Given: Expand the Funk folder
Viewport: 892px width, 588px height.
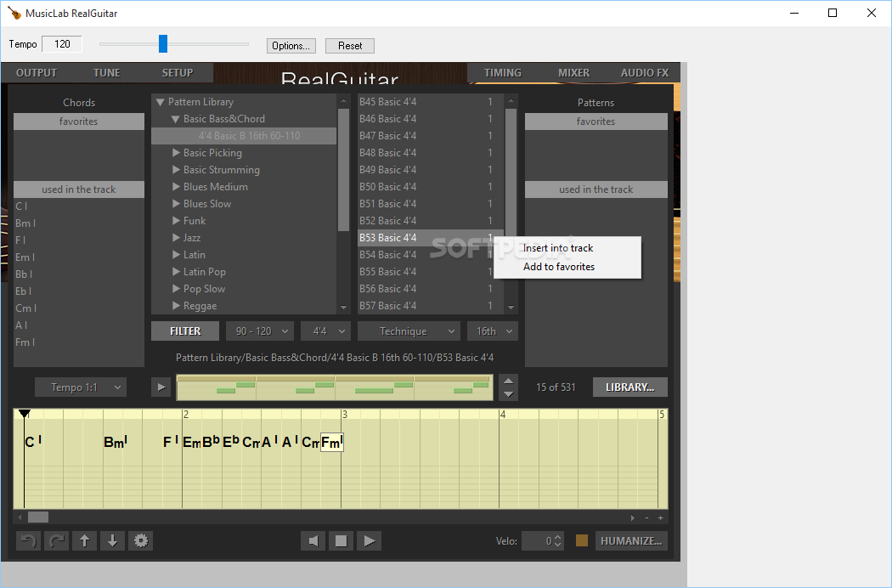Looking at the screenshot, I should click(177, 220).
